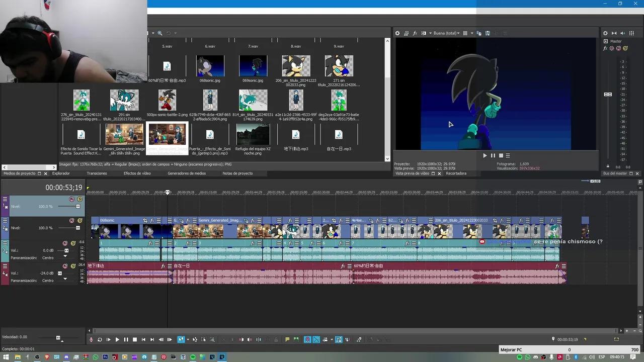Click track 4 volume slider handle
Image resolution: width=644 pixels, height=362 pixels.
coord(60,274)
